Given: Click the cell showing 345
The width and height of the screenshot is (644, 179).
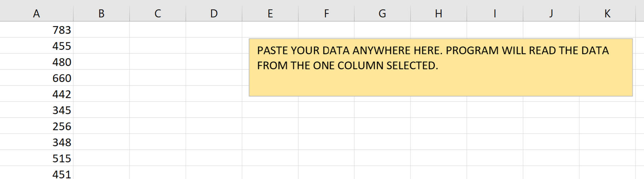Looking at the screenshot, I should click(37, 110).
